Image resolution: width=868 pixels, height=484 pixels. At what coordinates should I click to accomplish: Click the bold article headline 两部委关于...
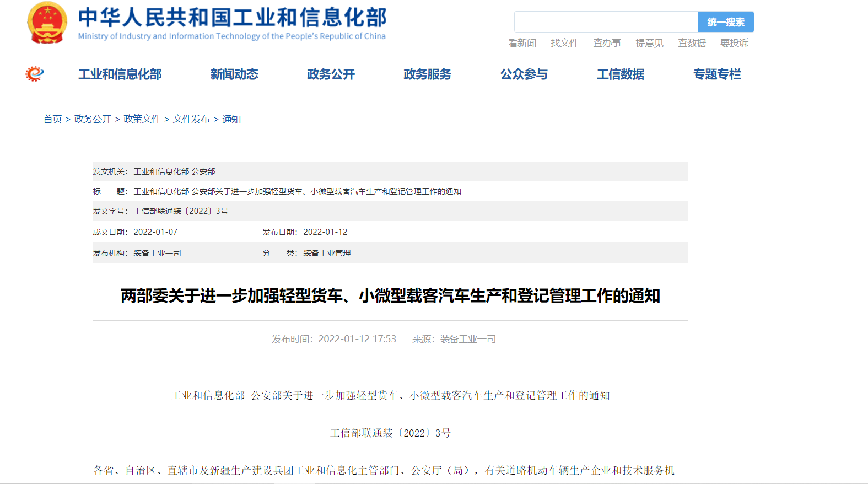[x=390, y=296]
